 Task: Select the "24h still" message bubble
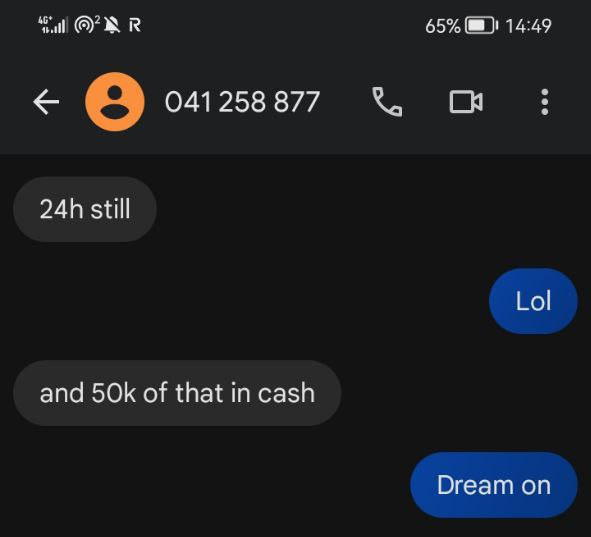(85, 209)
